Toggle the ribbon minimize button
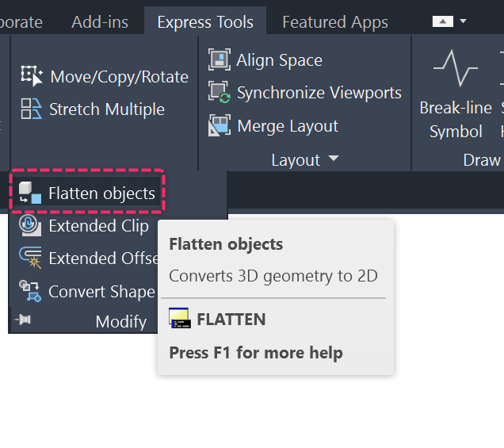 pos(445,21)
